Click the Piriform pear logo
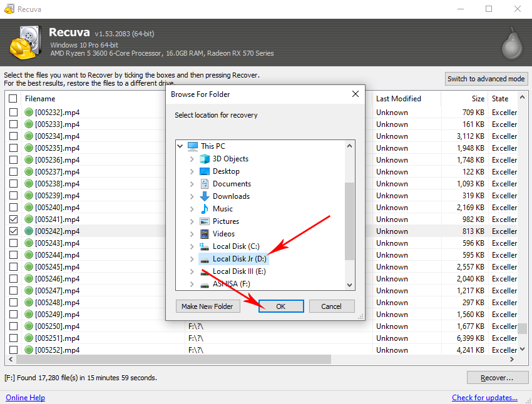 513,44
